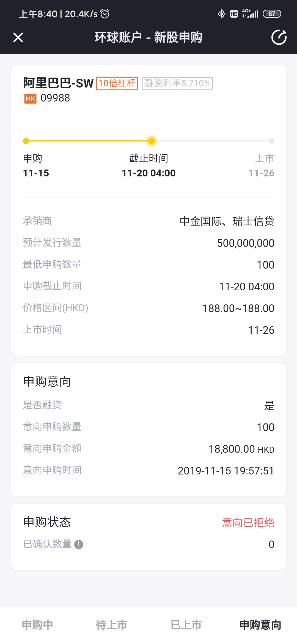This screenshot has width=297, height=644.
Task: Tap the 截止时间 marker on timeline
Action: tap(151, 141)
